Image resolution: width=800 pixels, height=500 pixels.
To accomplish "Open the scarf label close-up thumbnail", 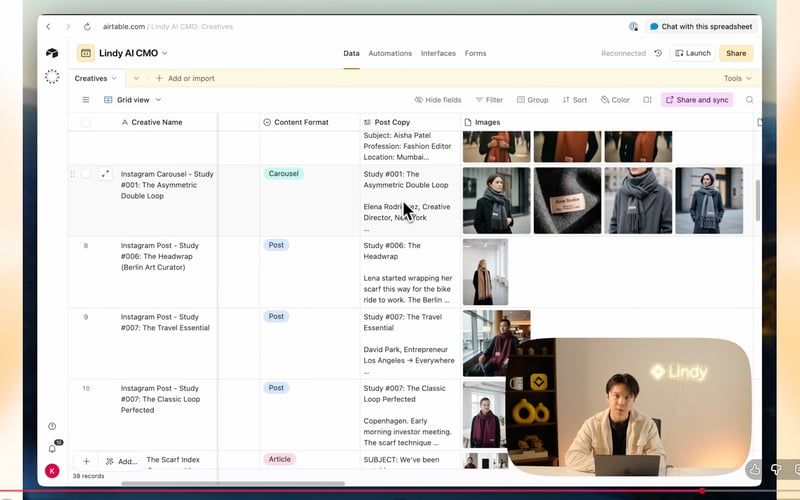I will [x=567, y=201].
